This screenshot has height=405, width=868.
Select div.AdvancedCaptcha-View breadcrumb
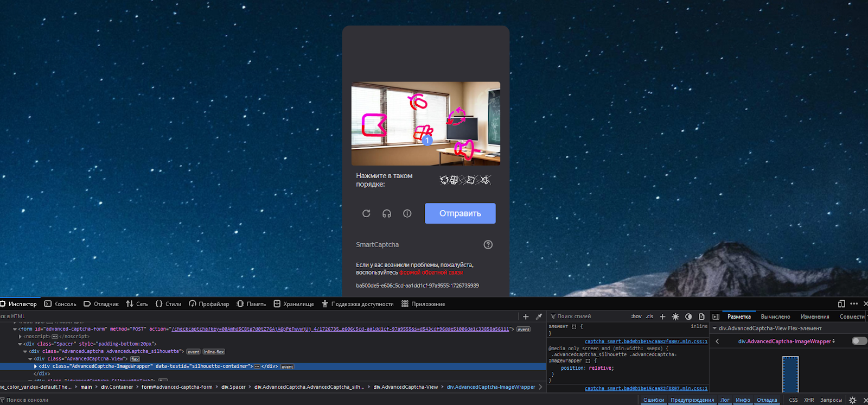click(406, 387)
